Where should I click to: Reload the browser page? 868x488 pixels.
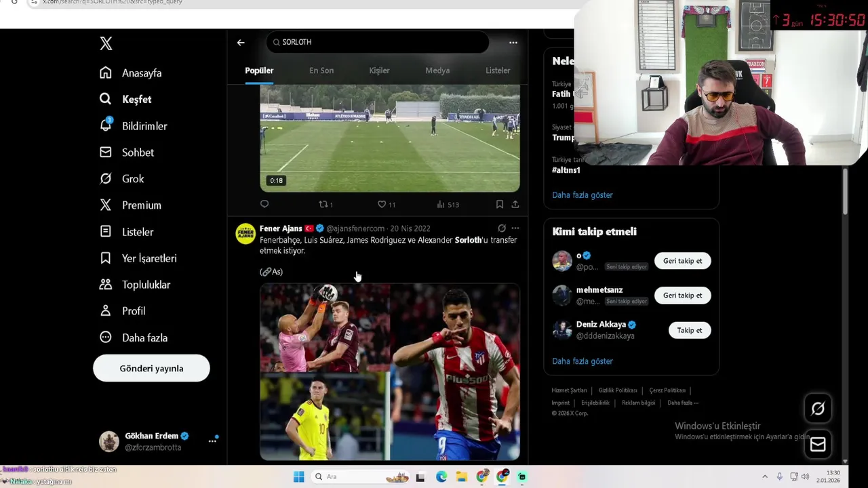tap(14, 2)
